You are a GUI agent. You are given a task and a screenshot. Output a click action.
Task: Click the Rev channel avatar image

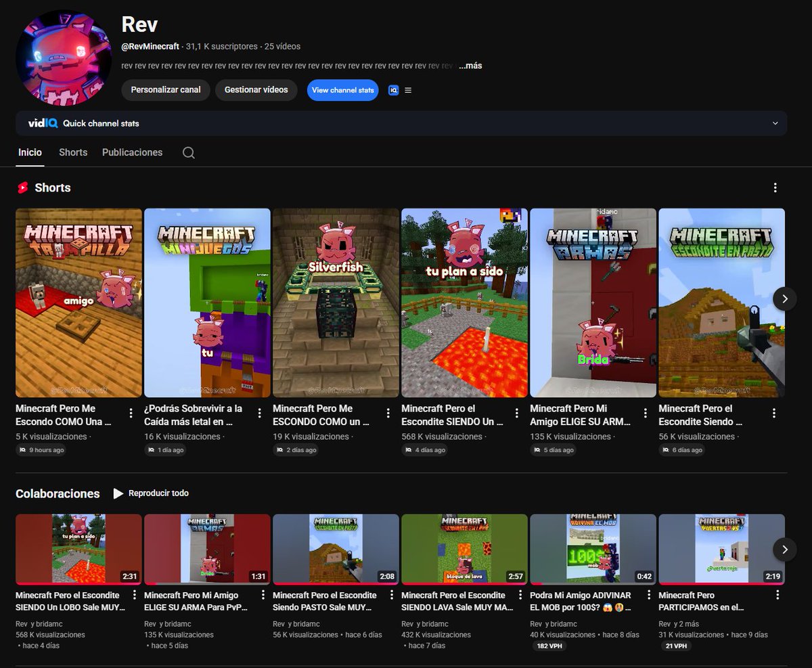click(x=64, y=58)
